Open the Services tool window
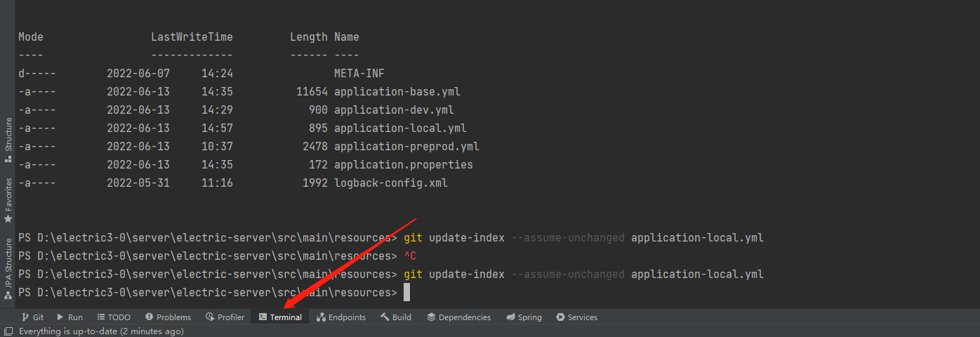 576,317
